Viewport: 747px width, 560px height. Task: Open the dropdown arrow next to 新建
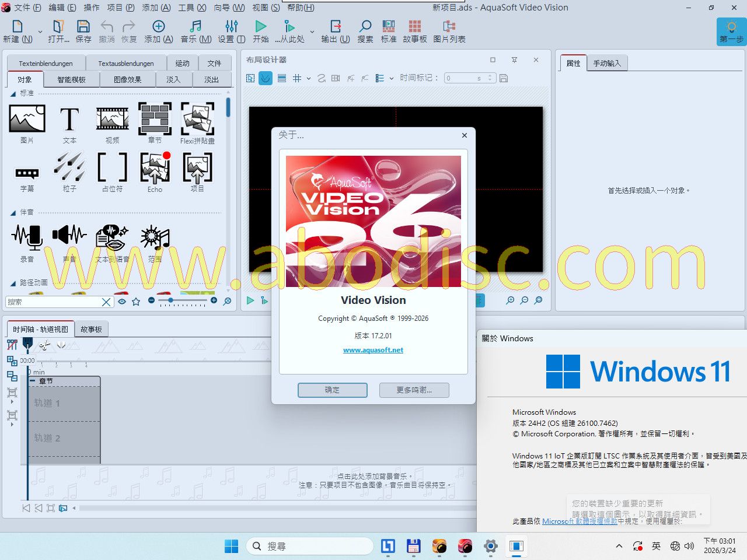click(40, 32)
